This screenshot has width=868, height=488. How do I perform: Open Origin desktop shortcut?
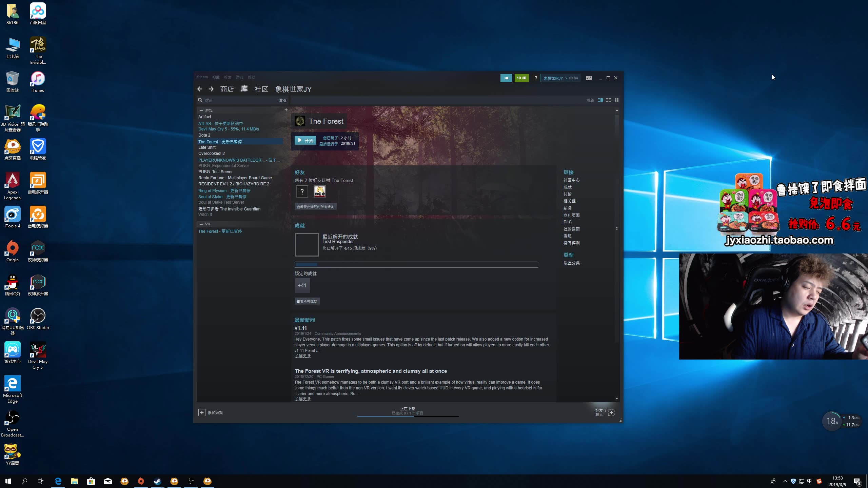[x=13, y=251]
